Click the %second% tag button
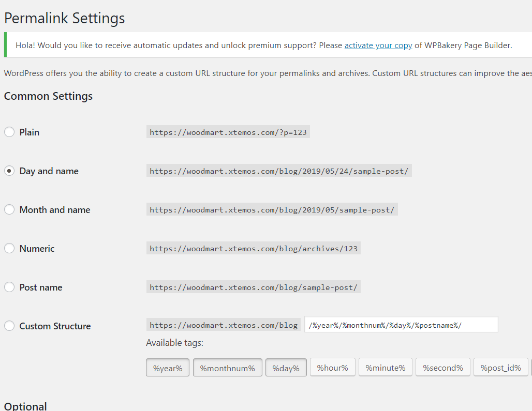This screenshot has width=532, height=411. pos(443,368)
